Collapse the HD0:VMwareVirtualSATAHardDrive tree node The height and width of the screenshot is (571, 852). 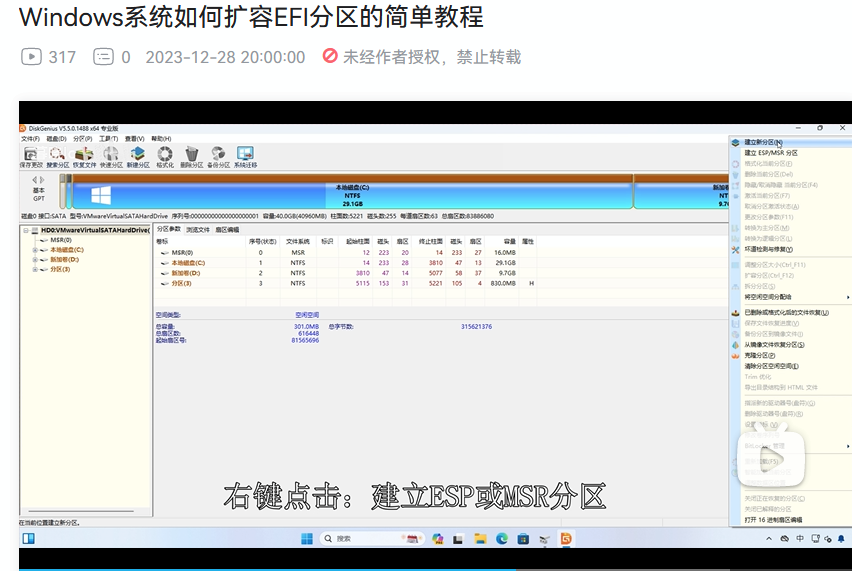point(26,230)
